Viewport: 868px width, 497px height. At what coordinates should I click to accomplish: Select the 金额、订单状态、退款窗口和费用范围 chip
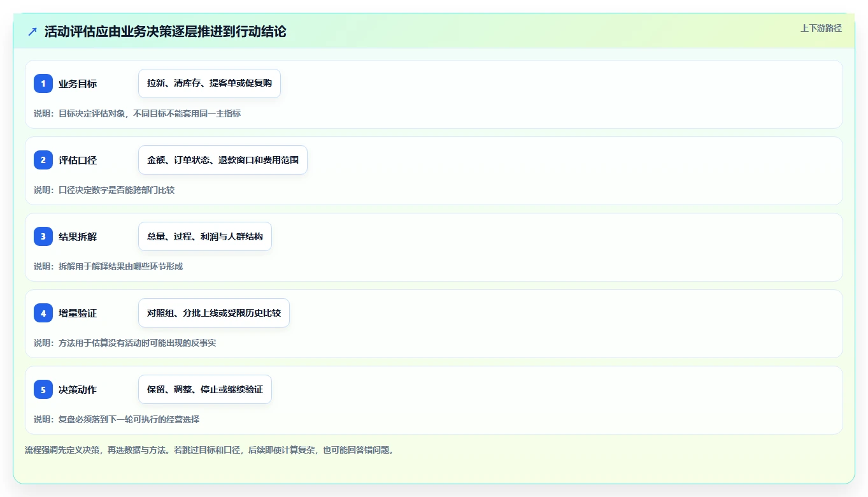click(x=223, y=160)
